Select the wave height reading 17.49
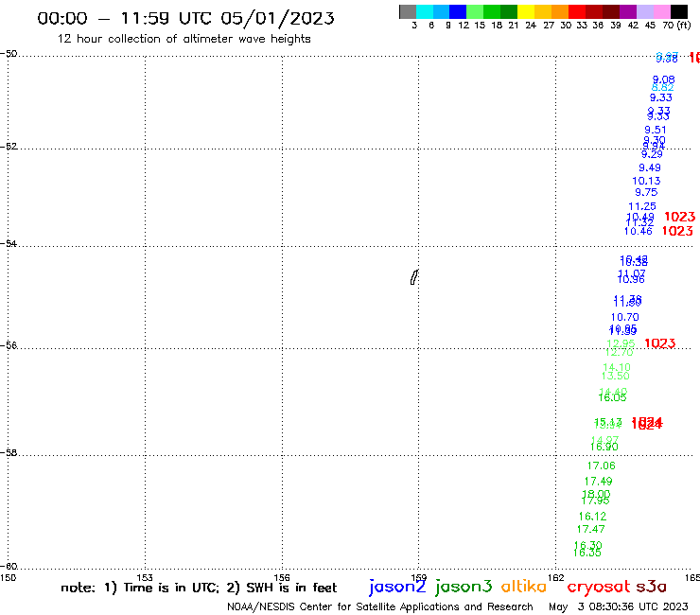The image size is (700, 615). [x=598, y=482]
